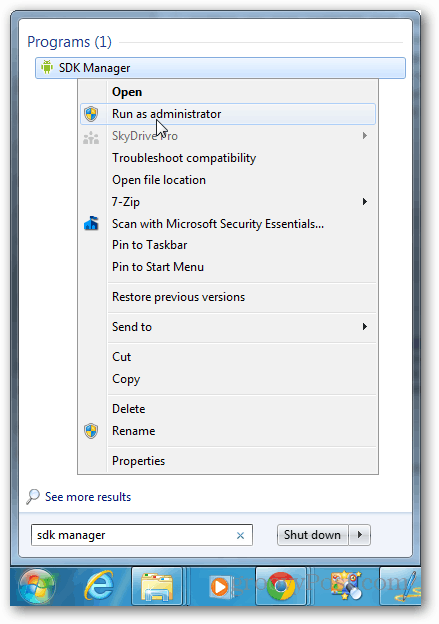Expand the SkyDrive Pro submenu arrow
This screenshot has width=439, height=624.
(x=365, y=136)
